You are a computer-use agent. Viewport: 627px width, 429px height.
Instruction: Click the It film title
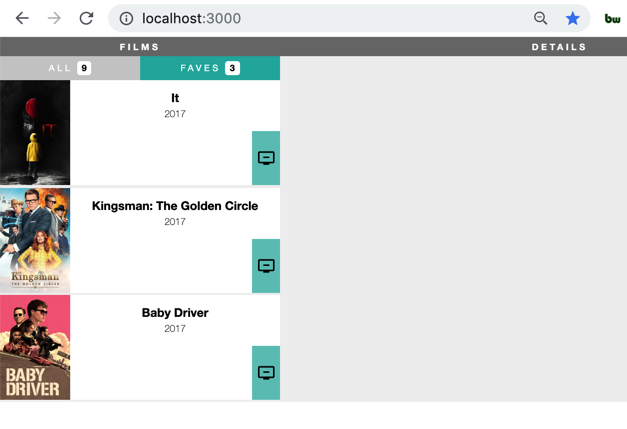(x=175, y=98)
